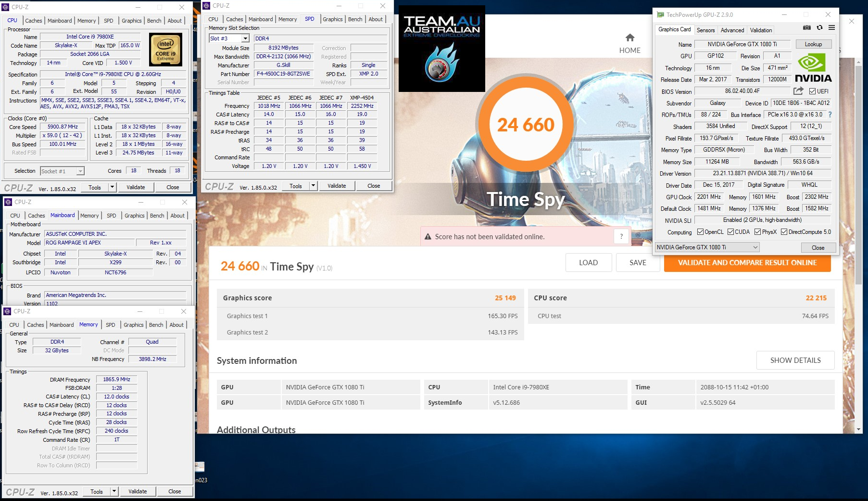
Task: Click Close button in CPU-Z SPD window
Action: point(374,186)
